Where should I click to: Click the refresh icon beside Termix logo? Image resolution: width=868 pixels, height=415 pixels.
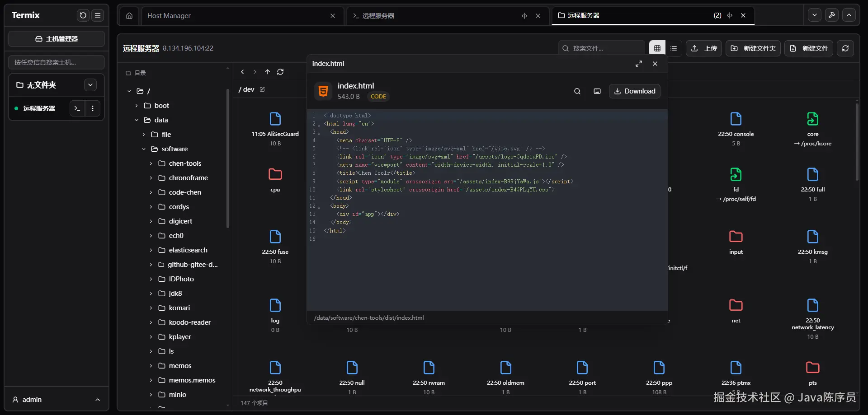pos(83,15)
